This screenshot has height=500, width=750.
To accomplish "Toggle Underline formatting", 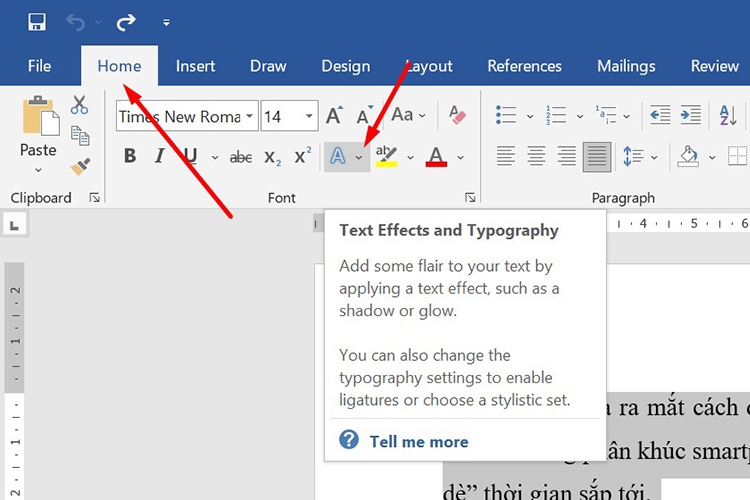I will 190,156.
